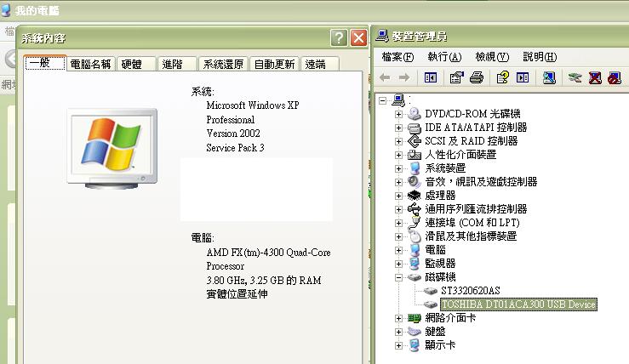Select 音效，視訊及遊戲控制器 label
The image size is (629, 364).
point(481,182)
